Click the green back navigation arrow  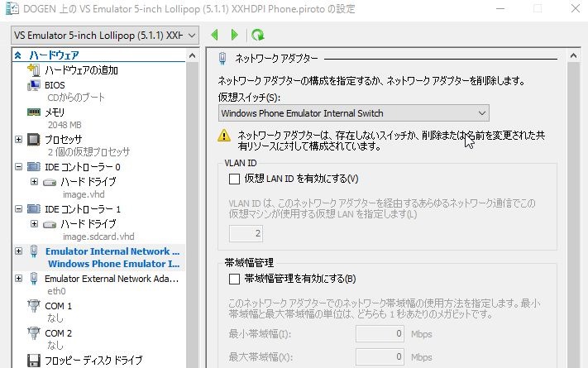pyautogui.click(x=216, y=35)
